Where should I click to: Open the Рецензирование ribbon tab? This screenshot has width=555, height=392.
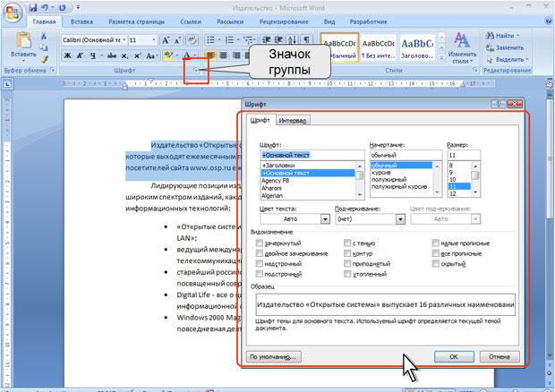284,21
